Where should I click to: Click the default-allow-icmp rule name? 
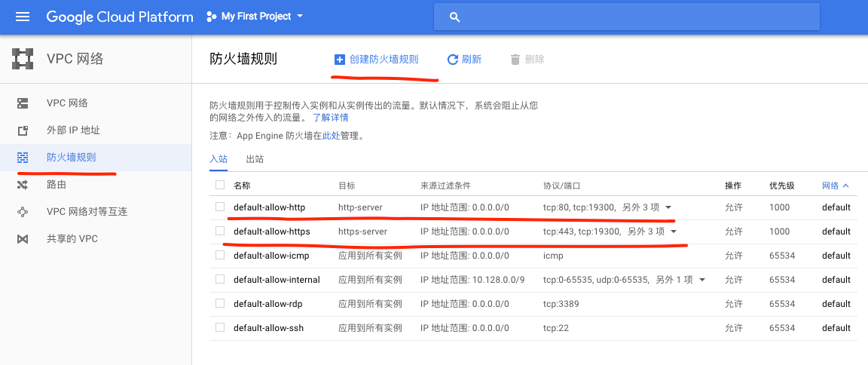click(x=271, y=256)
